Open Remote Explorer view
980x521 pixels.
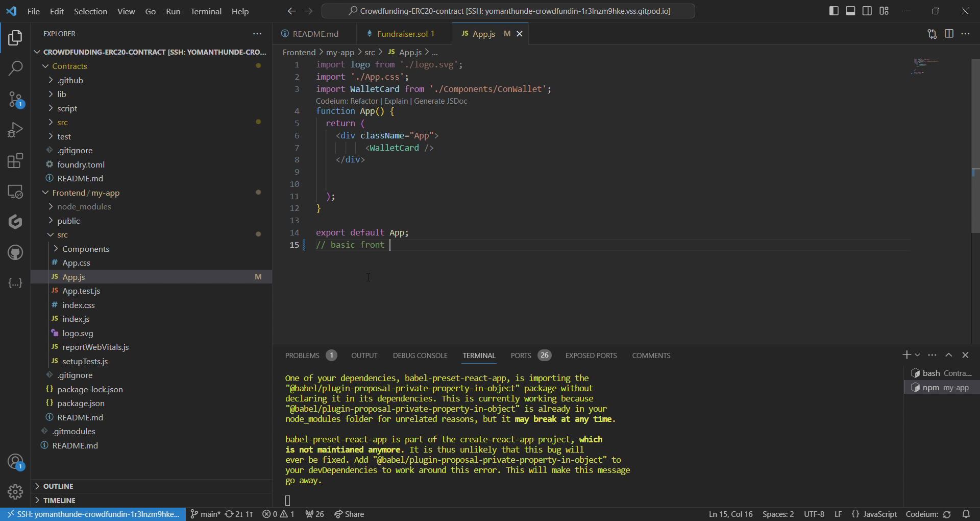click(15, 192)
